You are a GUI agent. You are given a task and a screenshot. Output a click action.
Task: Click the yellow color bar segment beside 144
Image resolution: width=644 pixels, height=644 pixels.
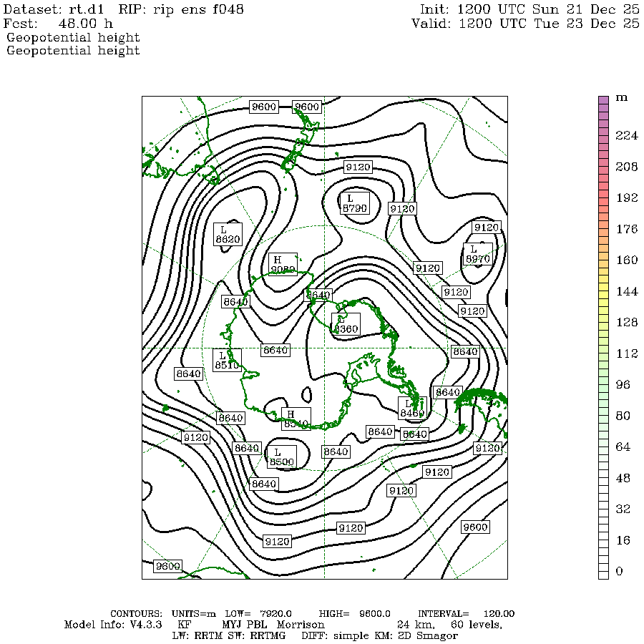coord(603,294)
